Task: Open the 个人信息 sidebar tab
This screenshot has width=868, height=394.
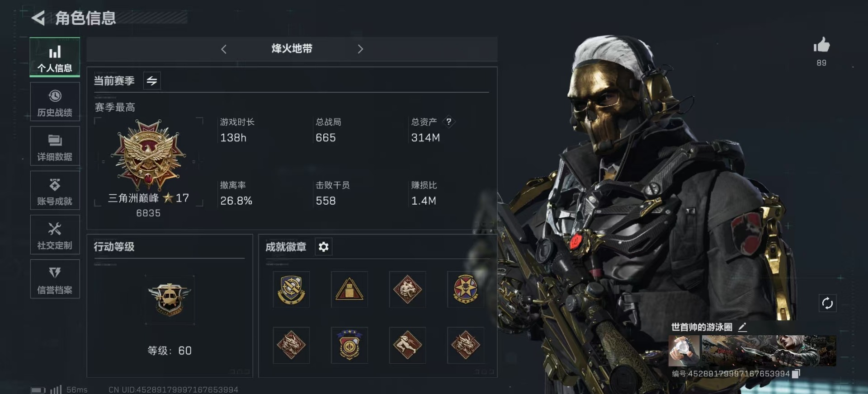Action: pos(55,57)
